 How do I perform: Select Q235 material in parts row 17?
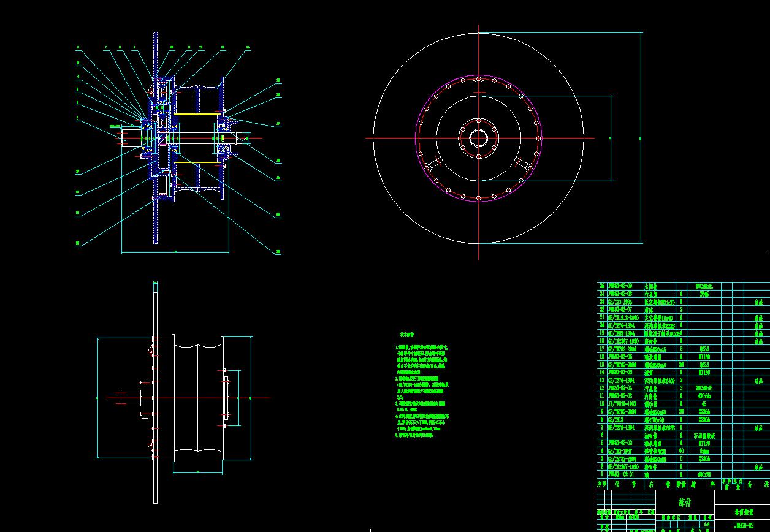coord(704,349)
